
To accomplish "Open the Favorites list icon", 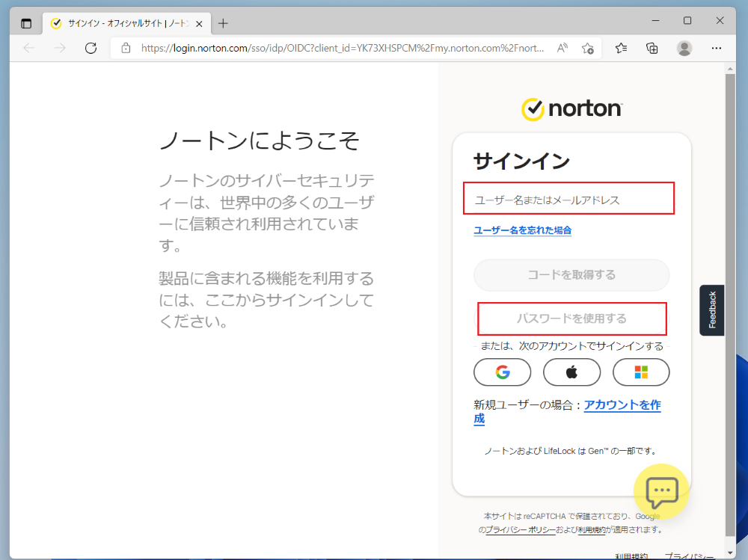I will pos(621,48).
